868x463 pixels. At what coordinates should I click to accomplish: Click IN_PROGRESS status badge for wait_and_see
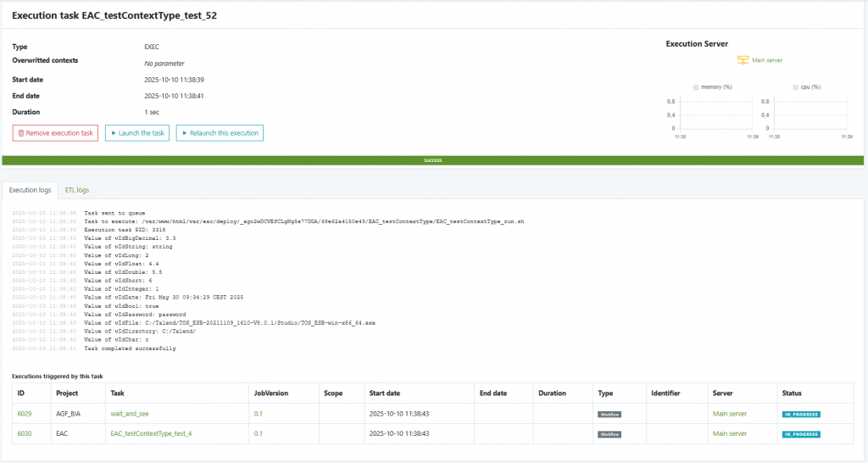click(801, 415)
